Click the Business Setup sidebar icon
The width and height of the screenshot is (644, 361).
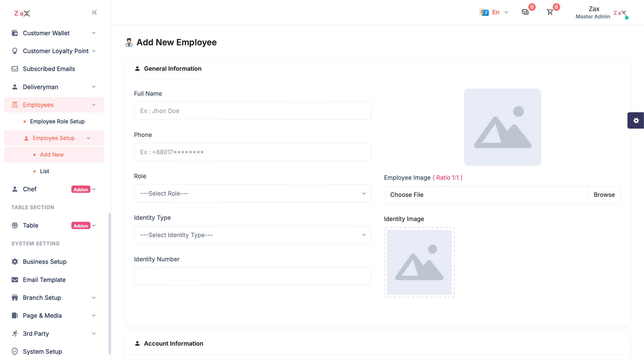(x=15, y=262)
